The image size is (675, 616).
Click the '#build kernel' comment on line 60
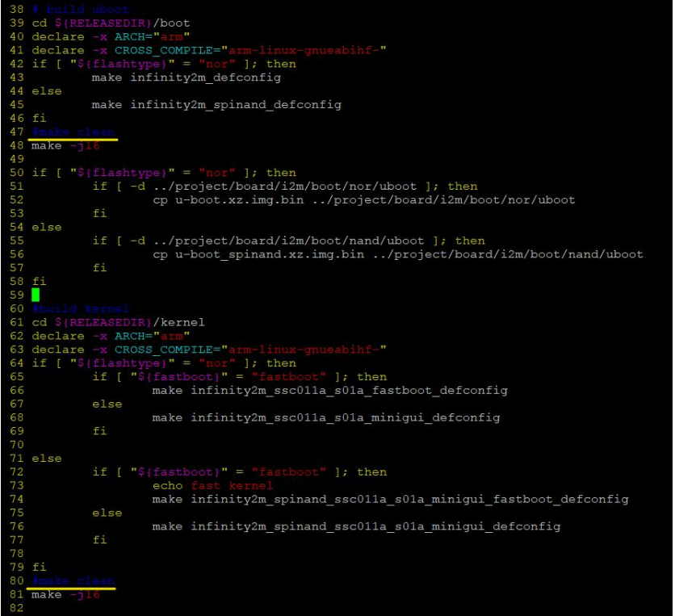tap(80, 308)
